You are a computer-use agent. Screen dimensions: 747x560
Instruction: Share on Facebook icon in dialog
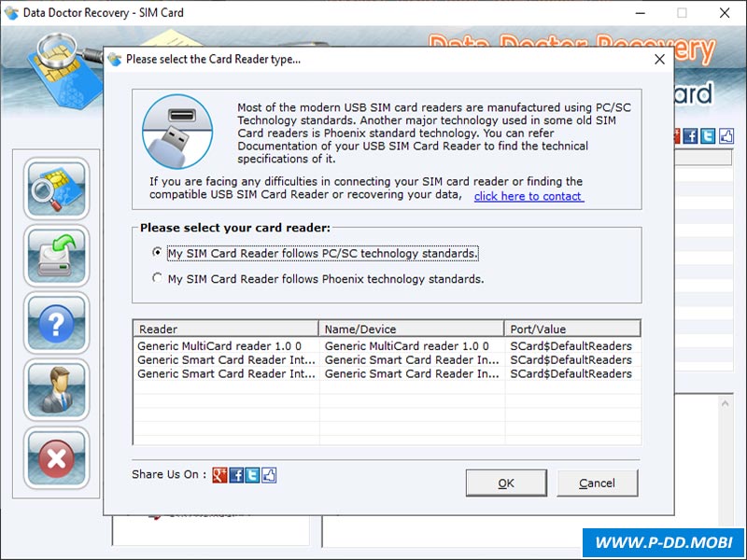coord(236,475)
